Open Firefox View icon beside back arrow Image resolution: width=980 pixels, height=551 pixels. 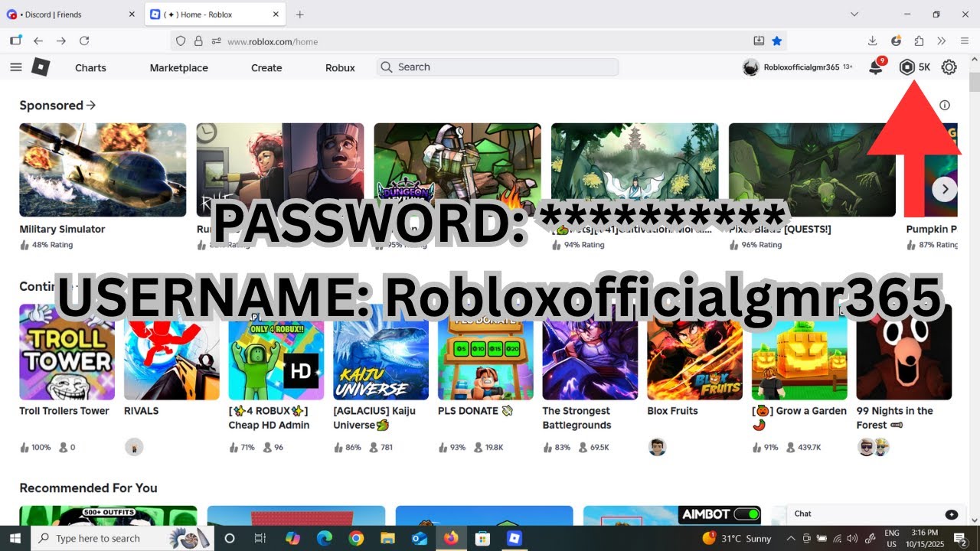click(x=15, y=41)
